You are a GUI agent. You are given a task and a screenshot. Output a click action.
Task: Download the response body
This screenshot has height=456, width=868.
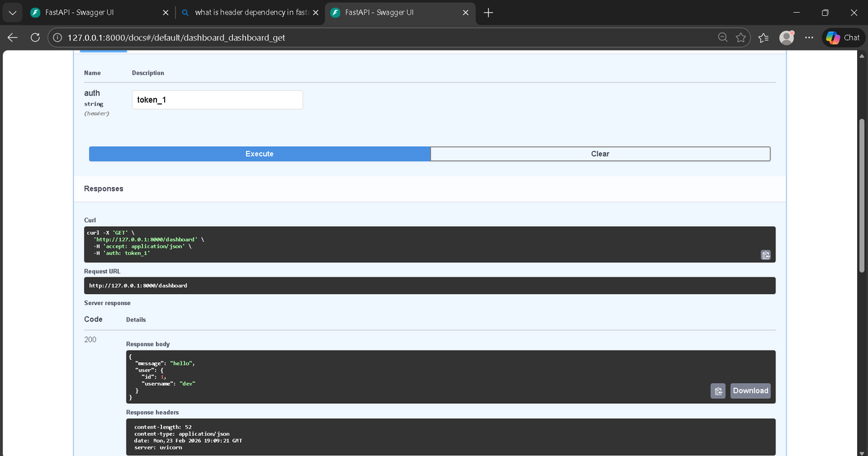pyautogui.click(x=751, y=391)
